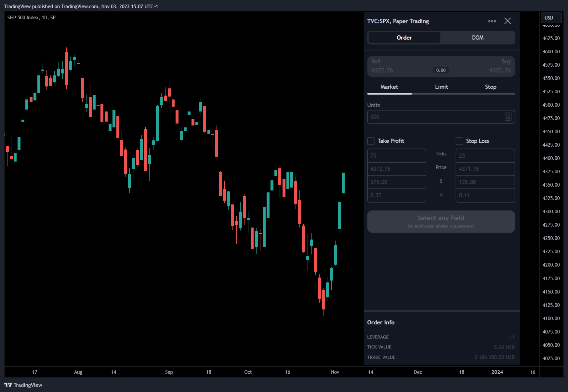Open the USD currency selector

pos(551,18)
